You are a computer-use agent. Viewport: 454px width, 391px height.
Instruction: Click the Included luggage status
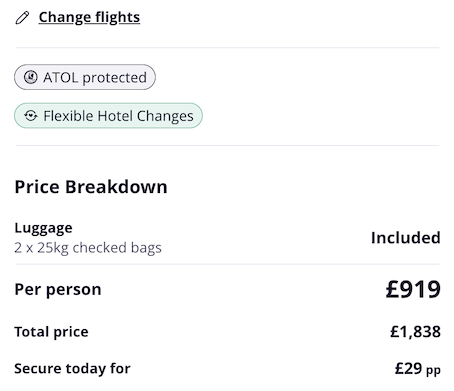click(x=406, y=238)
